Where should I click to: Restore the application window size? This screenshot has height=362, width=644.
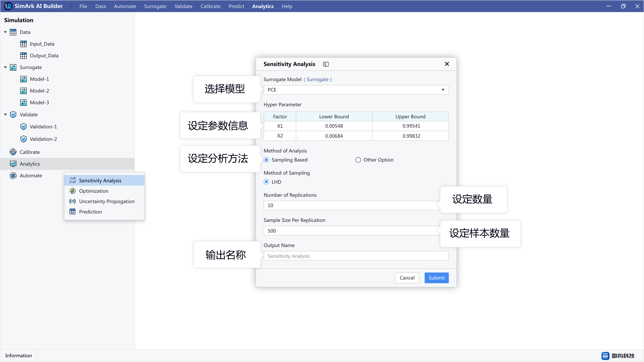coord(623,6)
